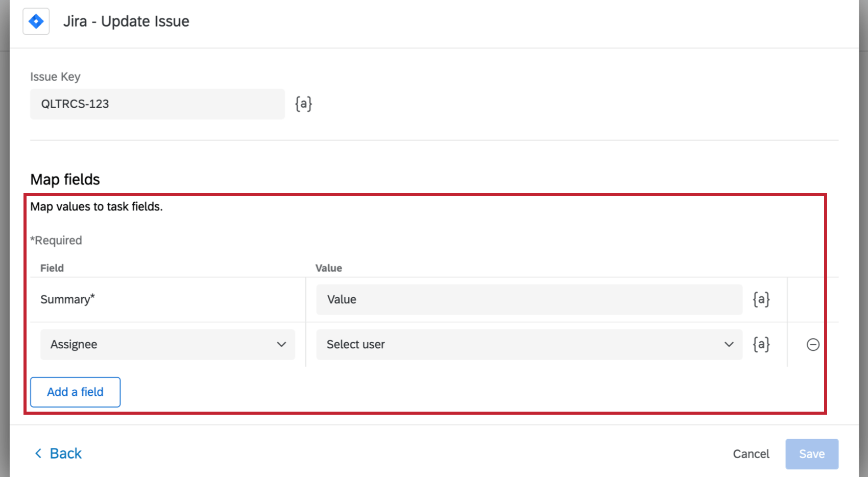Save the Jira Update Issue configuration
This screenshot has height=477, width=868.
pyautogui.click(x=811, y=454)
